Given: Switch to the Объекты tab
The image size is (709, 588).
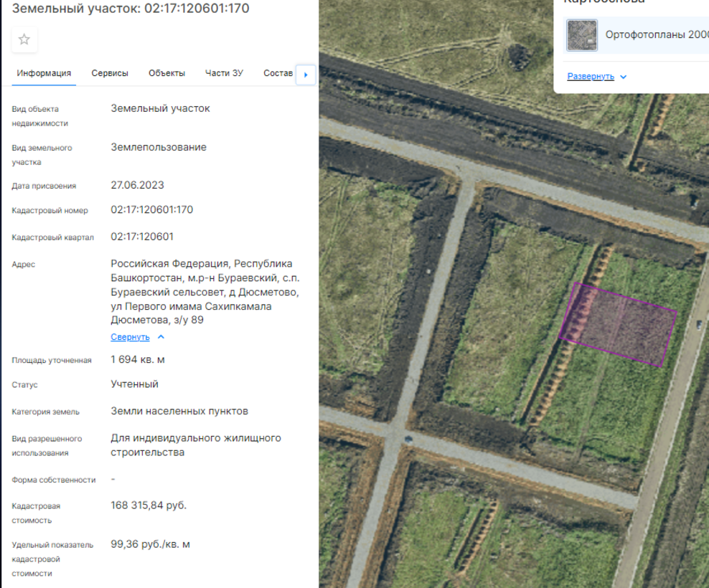Looking at the screenshot, I should 167,73.
